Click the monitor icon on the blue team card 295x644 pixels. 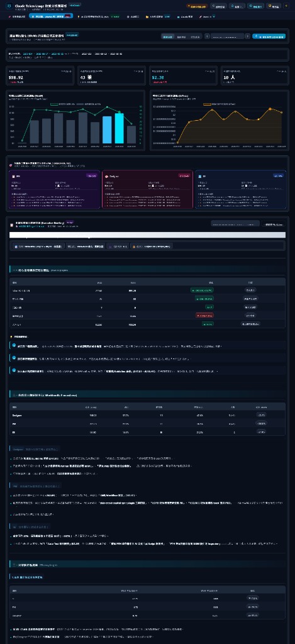pyautogui.click(x=199, y=176)
